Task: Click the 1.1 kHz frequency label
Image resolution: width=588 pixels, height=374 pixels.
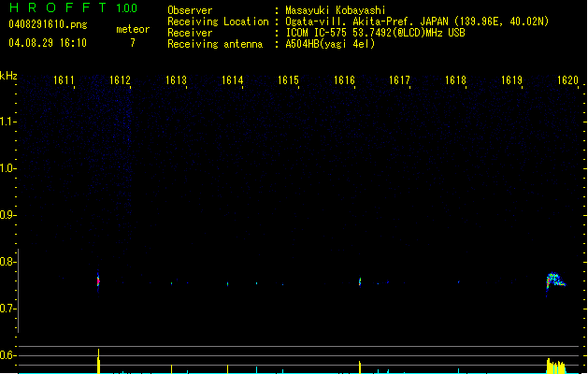Action: (7, 122)
